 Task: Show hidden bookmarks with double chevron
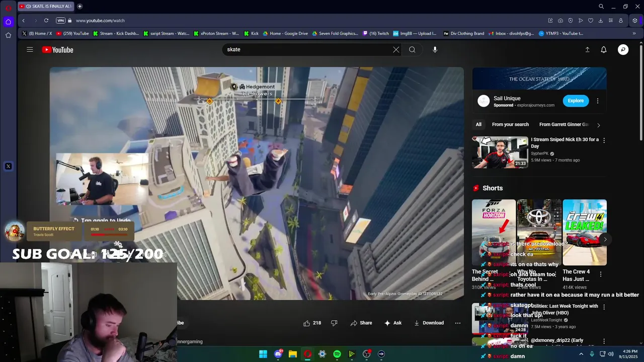point(634,34)
